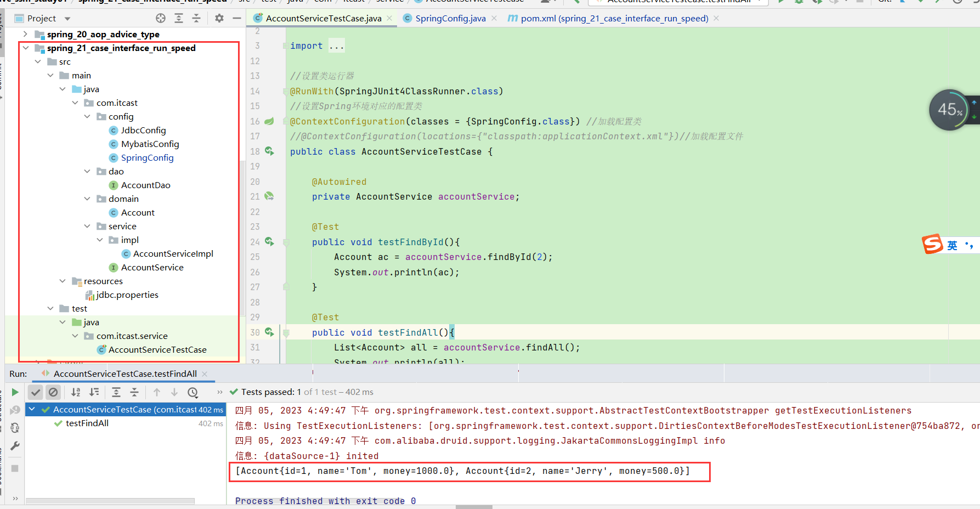Collapse the impl package node
The image size is (980, 509).
tap(100, 240)
